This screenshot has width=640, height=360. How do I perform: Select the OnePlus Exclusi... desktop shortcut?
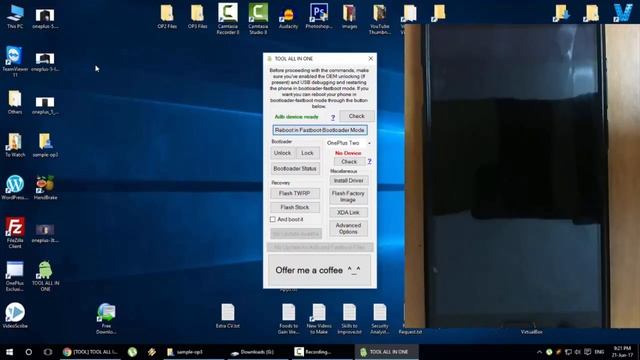[x=15, y=276]
